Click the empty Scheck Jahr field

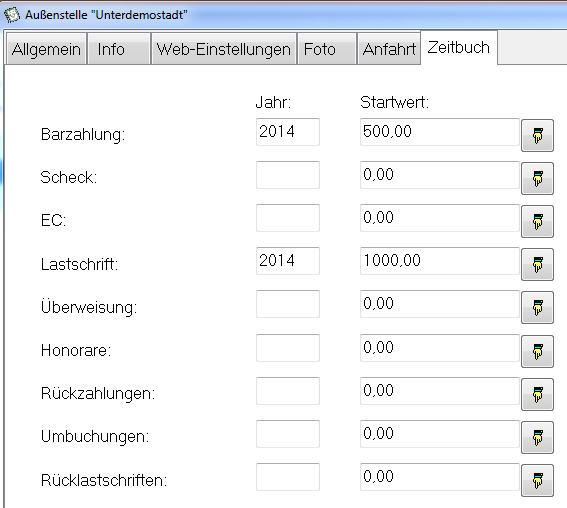point(288,175)
